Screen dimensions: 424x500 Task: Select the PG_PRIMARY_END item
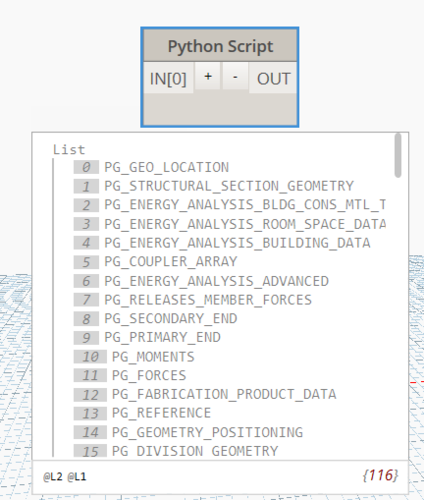tap(162, 337)
